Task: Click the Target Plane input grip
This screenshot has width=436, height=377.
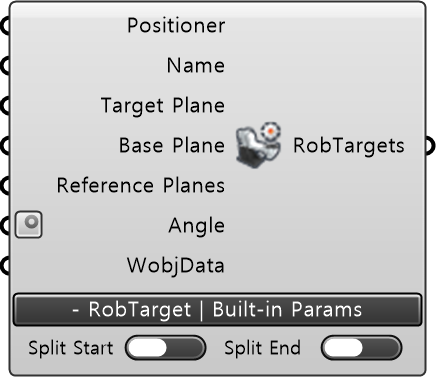Action: 5,106
